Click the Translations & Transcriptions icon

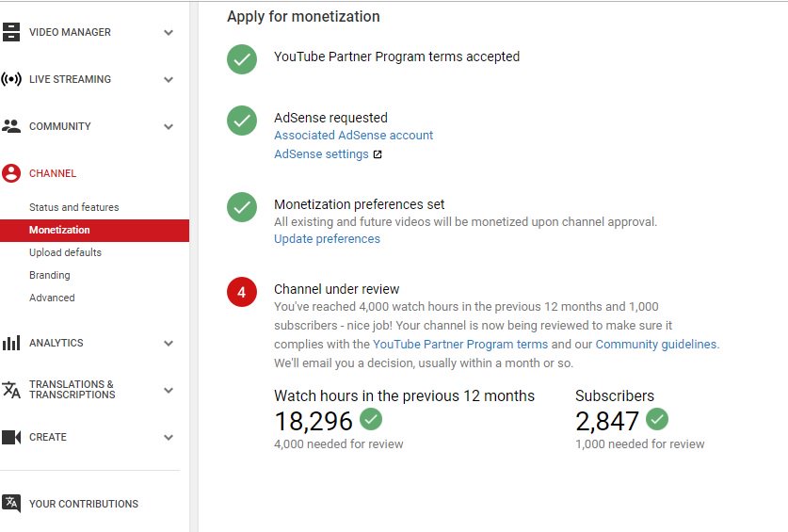click(x=11, y=390)
